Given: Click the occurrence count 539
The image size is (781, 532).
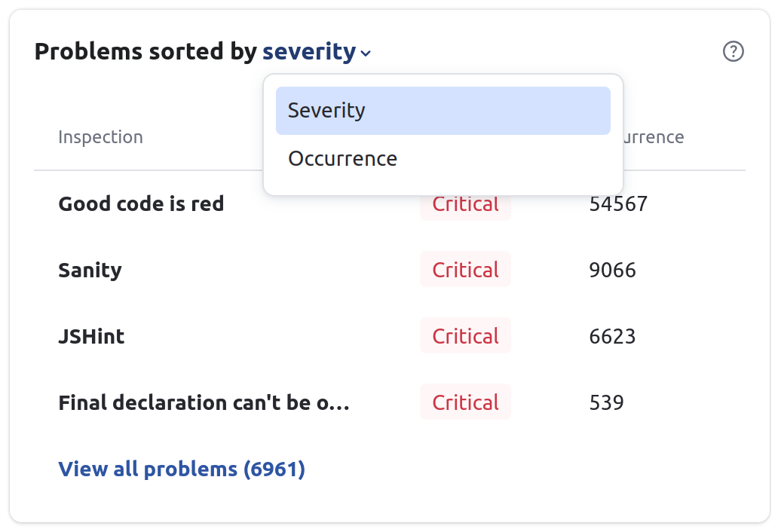Looking at the screenshot, I should tap(605, 402).
